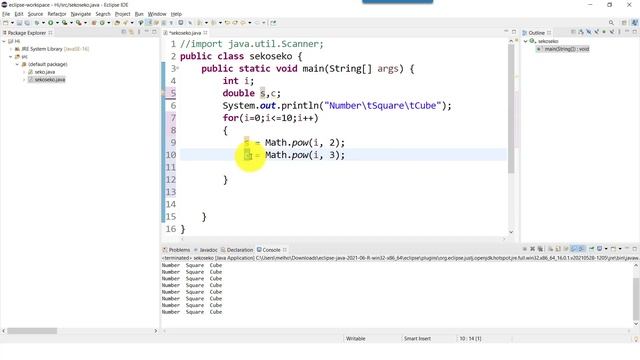Click the Back navigation arrow icon

(243, 23)
